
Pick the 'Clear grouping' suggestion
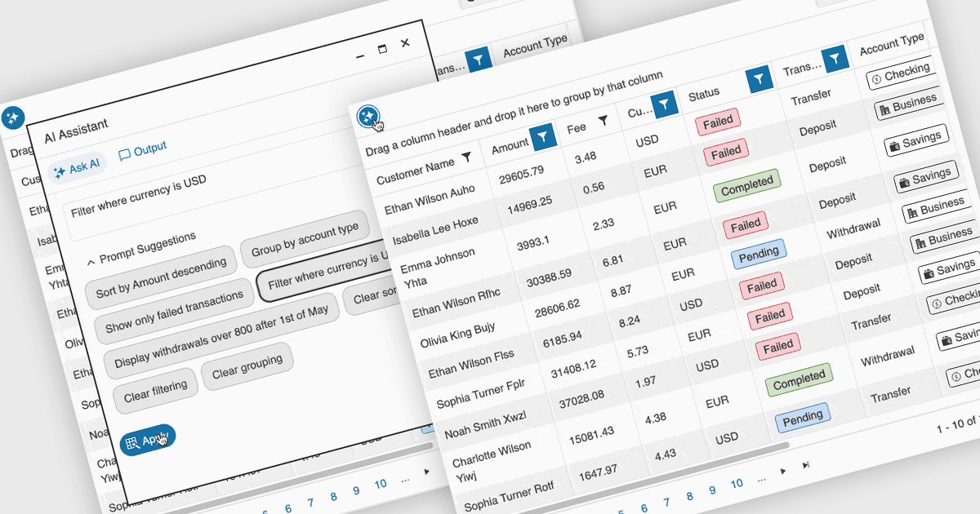point(247,366)
